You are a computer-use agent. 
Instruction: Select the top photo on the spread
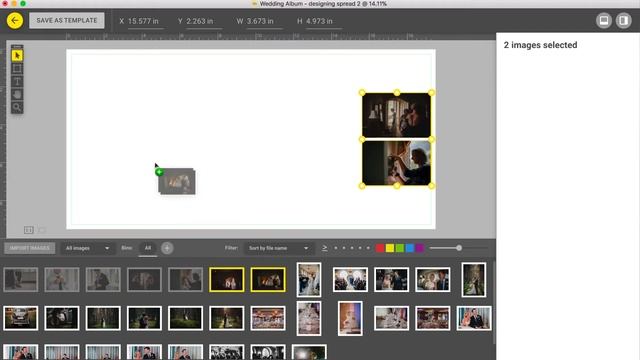point(396,115)
